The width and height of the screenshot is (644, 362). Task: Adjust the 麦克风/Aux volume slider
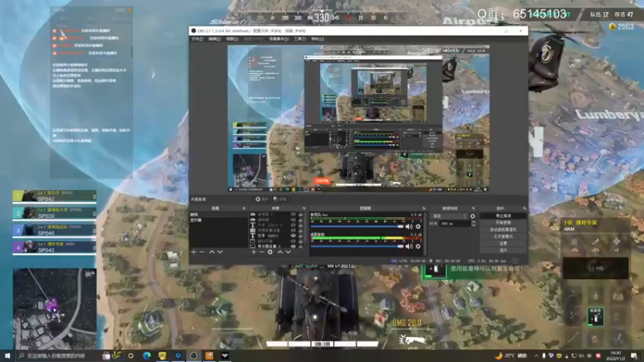coord(357,227)
